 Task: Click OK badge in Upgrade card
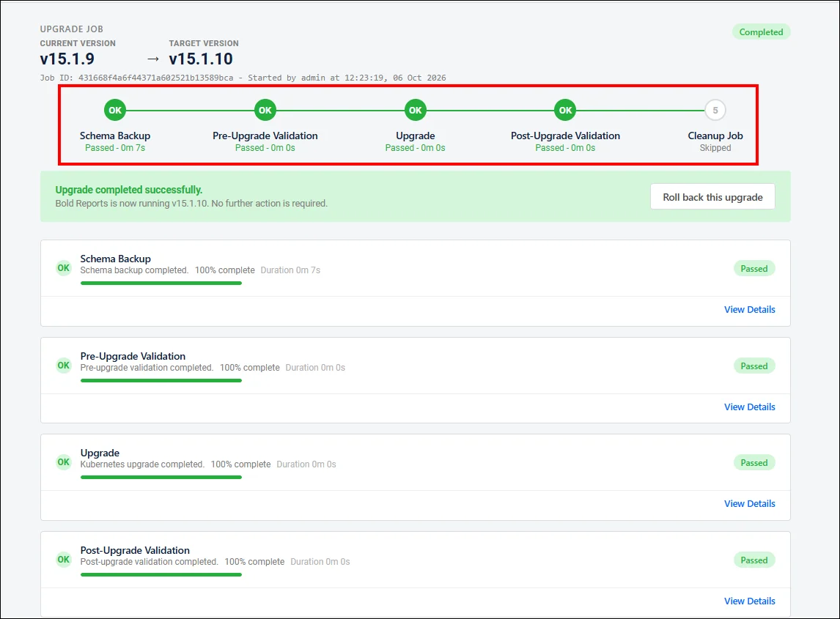pos(64,462)
